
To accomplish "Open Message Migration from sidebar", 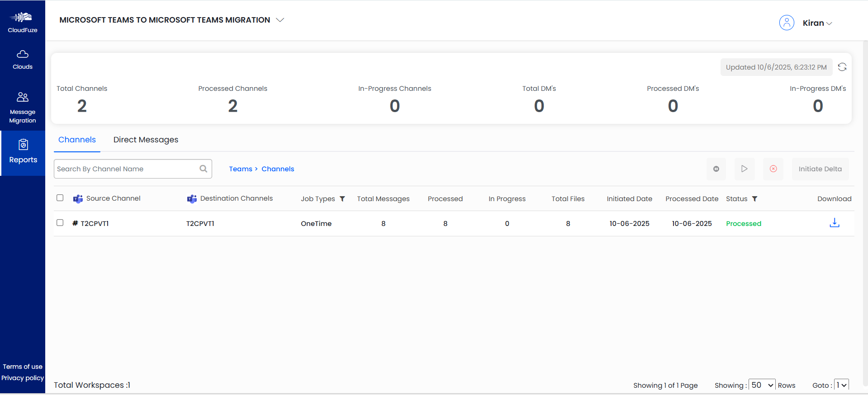I will point(23,108).
